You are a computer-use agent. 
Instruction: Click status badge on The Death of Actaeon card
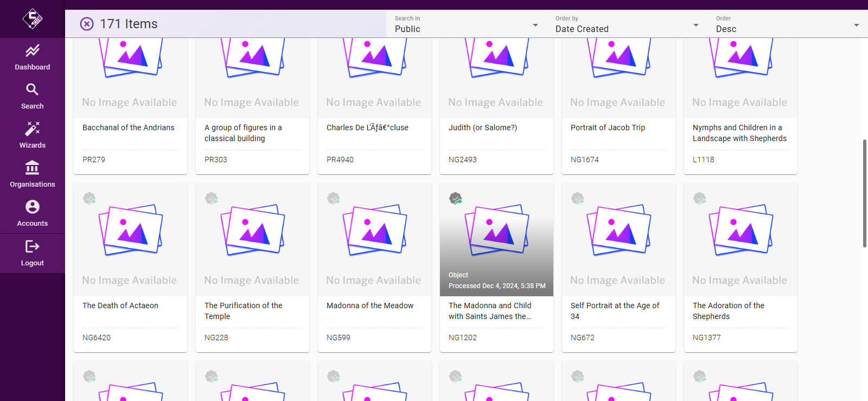(90, 198)
